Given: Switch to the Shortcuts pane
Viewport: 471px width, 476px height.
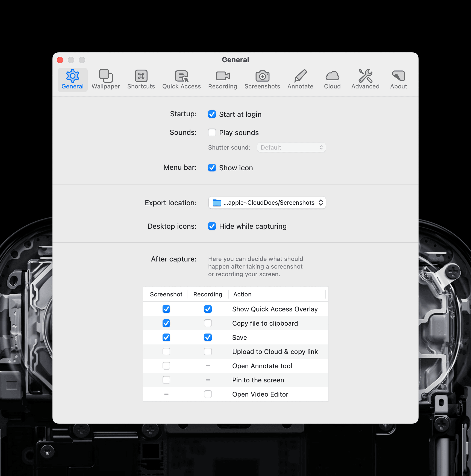Looking at the screenshot, I should [x=141, y=79].
